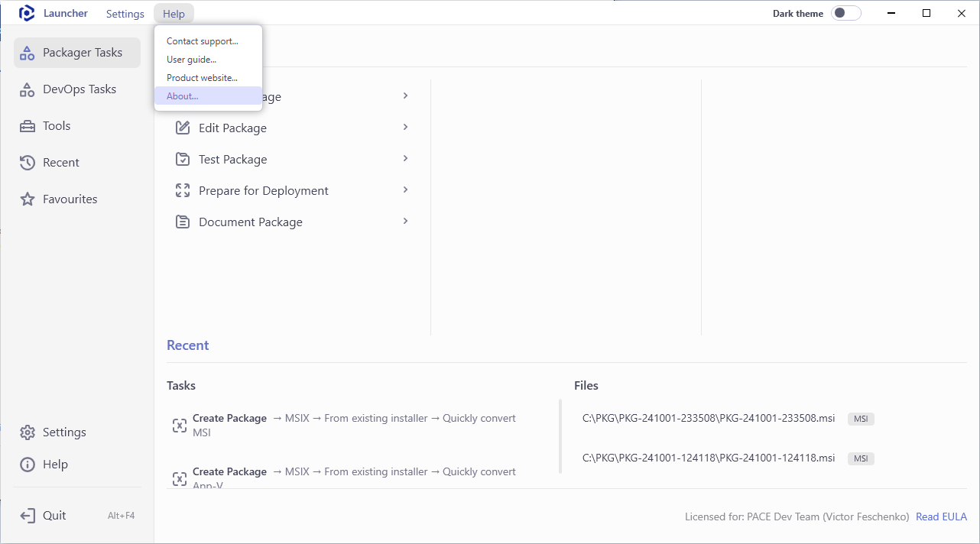Open the Tools section
The image size is (980, 544).
(x=77, y=126)
